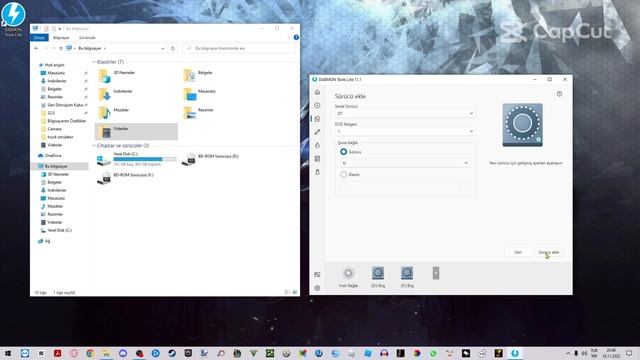640x360 pixels.
Task: Open the gear Settings icon in DAEMON Tools
Action: pyautogui.click(x=317, y=288)
